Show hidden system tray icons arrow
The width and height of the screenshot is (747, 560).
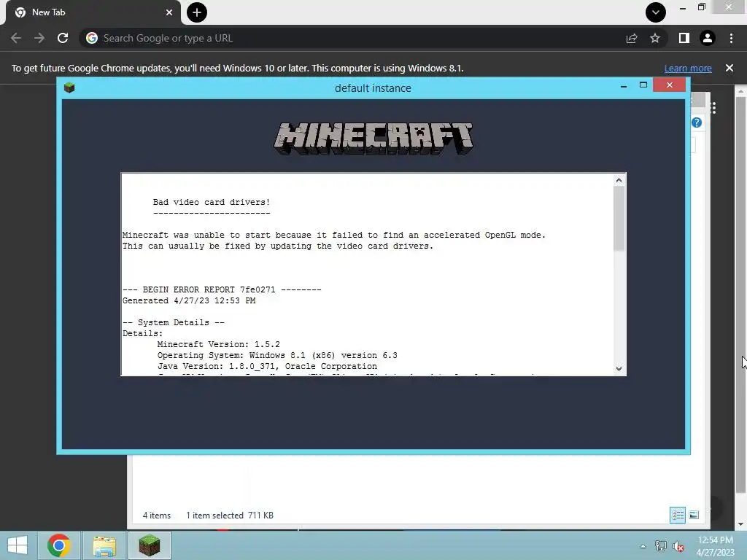tap(643, 546)
